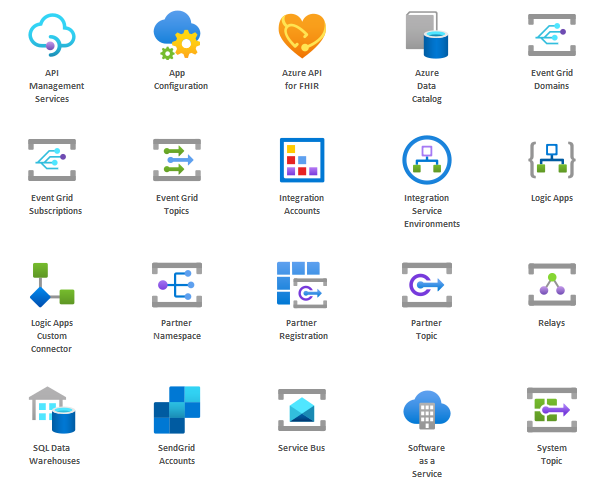The height and width of the screenshot is (498, 589).
Task: Click the App Configuration gear cloud icon
Action: point(177,35)
